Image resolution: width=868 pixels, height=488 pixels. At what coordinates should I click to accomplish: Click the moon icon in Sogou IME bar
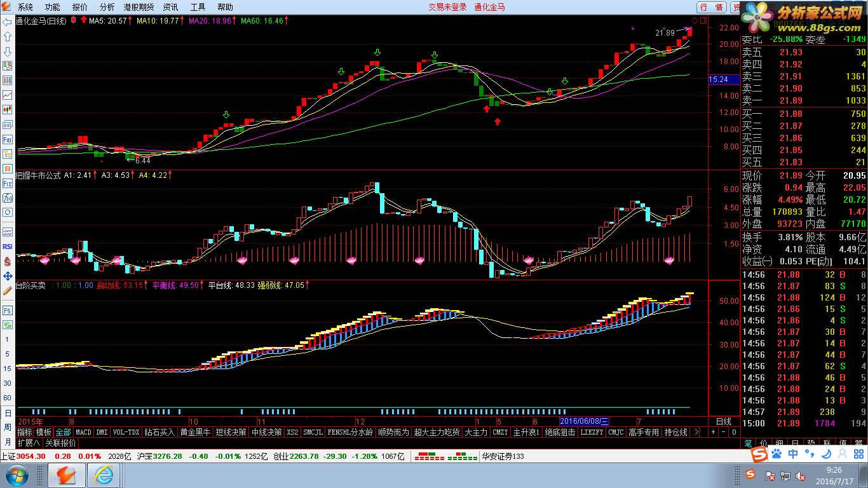pyautogui.click(x=827, y=454)
